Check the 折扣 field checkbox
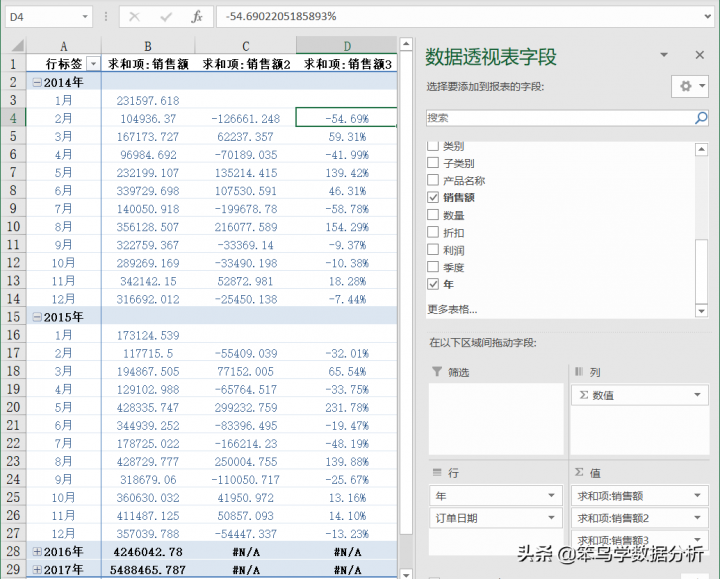This screenshot has width=720, height=579. pyautogui.click(x=433, y=232)
